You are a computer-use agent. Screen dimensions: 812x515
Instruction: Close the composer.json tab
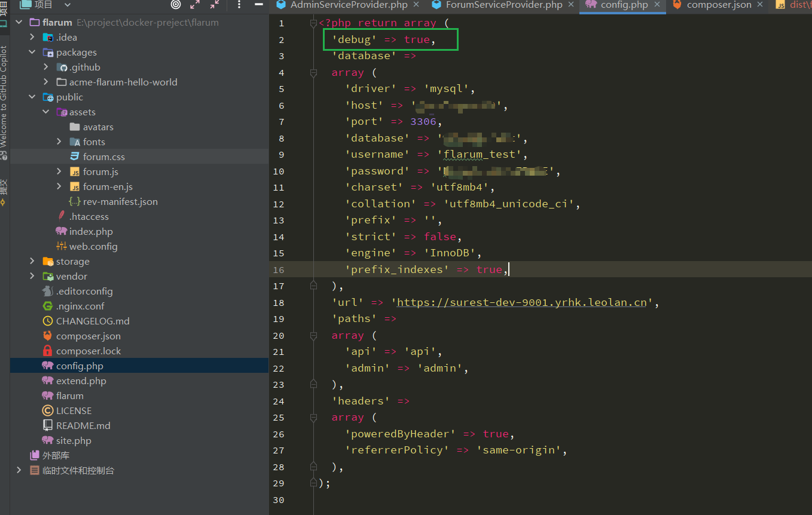click(x=761, y=5)
